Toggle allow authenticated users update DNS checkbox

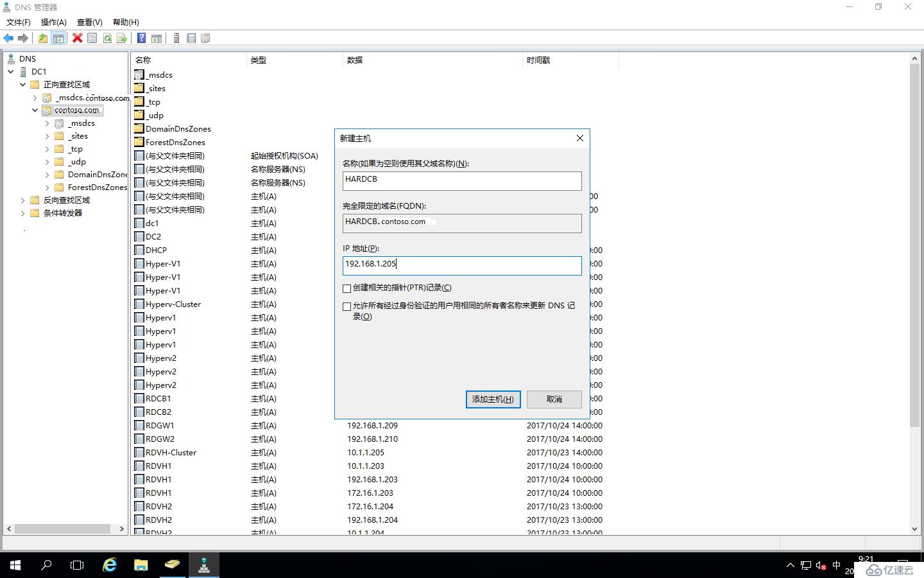point(347,306)
